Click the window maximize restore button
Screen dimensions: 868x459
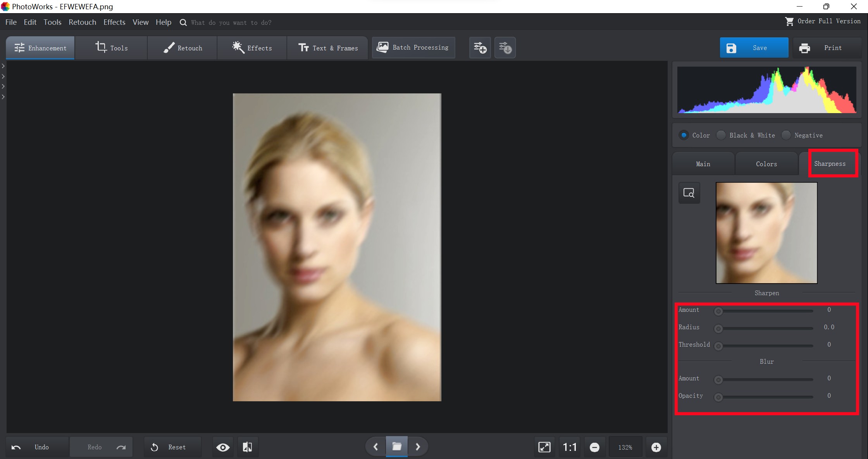coord(826,7)
